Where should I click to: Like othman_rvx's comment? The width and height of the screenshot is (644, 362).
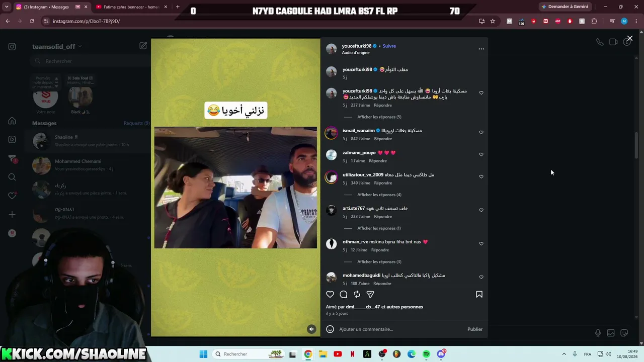481,244
